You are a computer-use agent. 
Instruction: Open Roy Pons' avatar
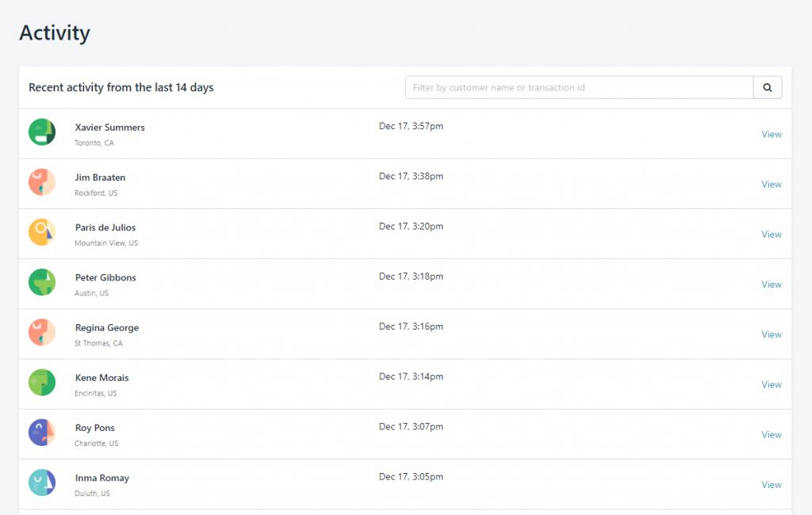(x=42, y=432)
